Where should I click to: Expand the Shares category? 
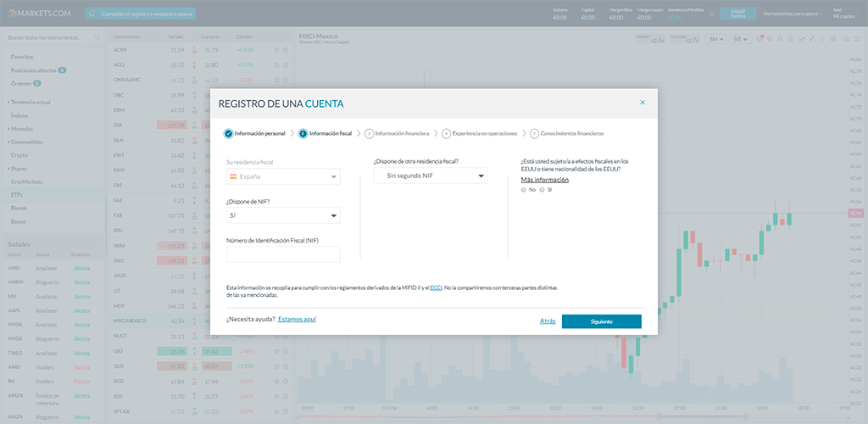click(19, 168)
